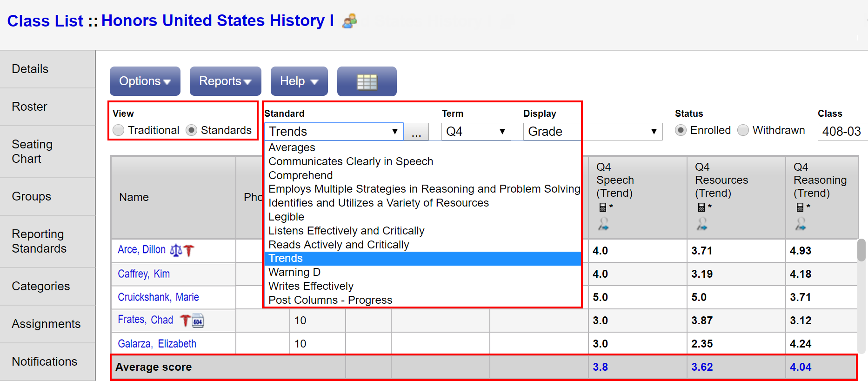
Task: Click the 504 plan icon for Frates, Chad
Action: click(198, 321)
